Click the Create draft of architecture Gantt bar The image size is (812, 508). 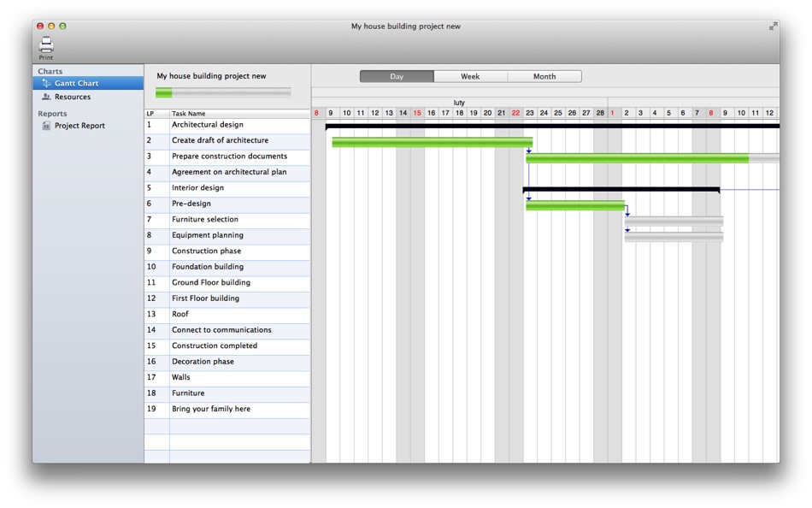click(x=432, y=142)
